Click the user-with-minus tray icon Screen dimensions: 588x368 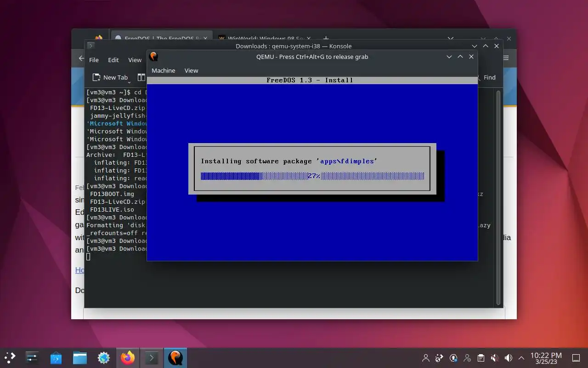click(467, 358)
